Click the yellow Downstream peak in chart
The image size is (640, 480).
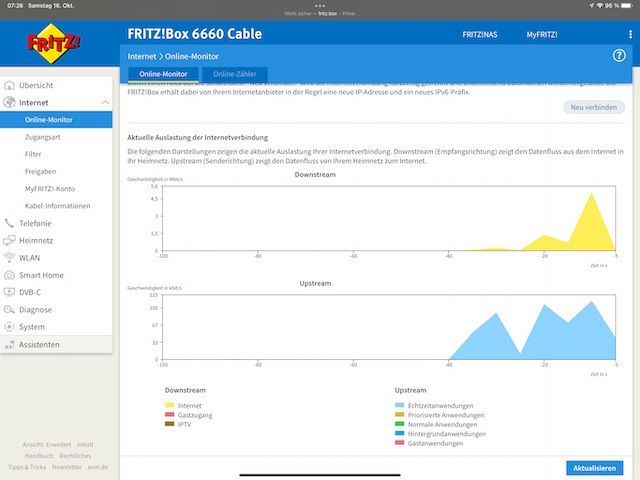coord(592,220)
